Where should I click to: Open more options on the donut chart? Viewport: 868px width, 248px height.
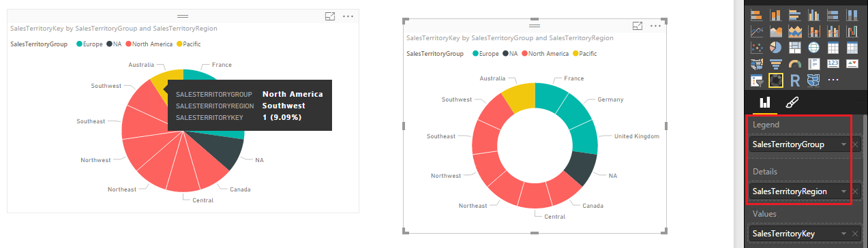(x=656, y=25)
